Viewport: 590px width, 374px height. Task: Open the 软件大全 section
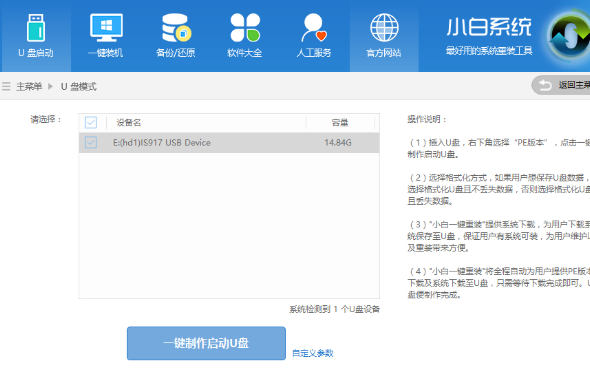[x=245, y=36]
